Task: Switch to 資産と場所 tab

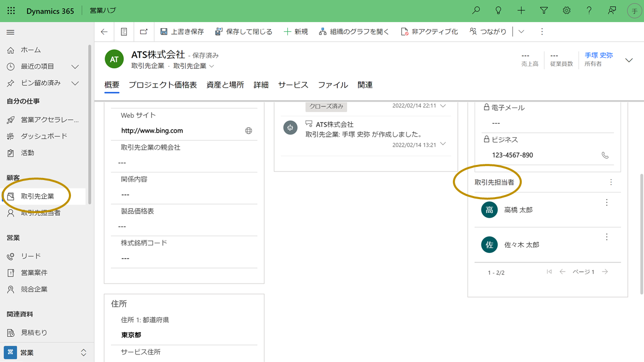Action: point(225,85)
